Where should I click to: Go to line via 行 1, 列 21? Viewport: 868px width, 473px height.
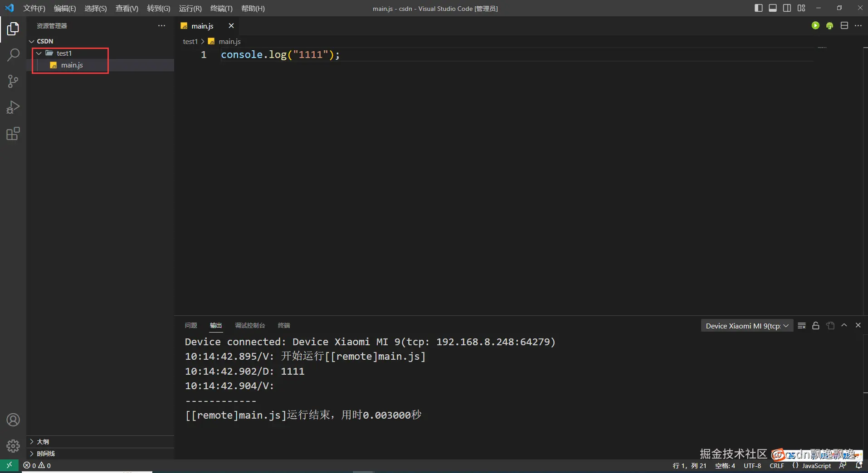click(x=689, y=466)
